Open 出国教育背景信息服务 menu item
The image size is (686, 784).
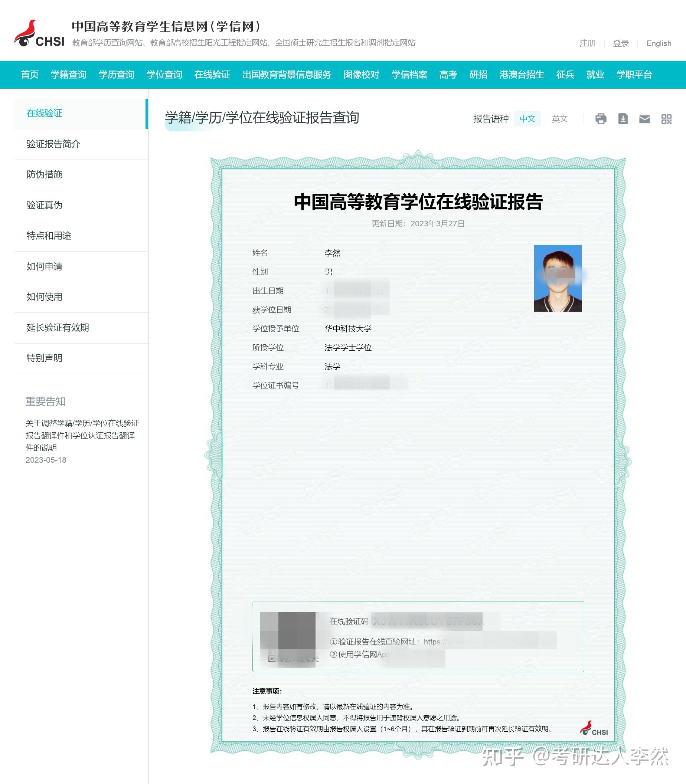click(287, 75)
